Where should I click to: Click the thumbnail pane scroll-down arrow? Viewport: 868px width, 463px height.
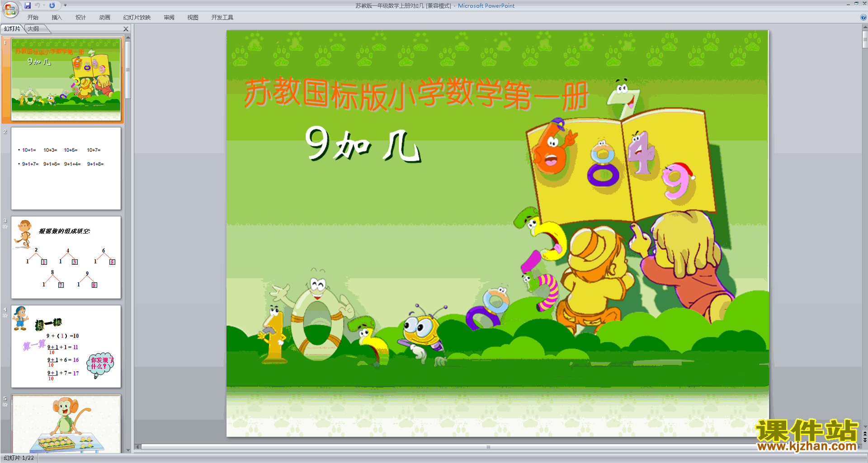pos(128,450)
